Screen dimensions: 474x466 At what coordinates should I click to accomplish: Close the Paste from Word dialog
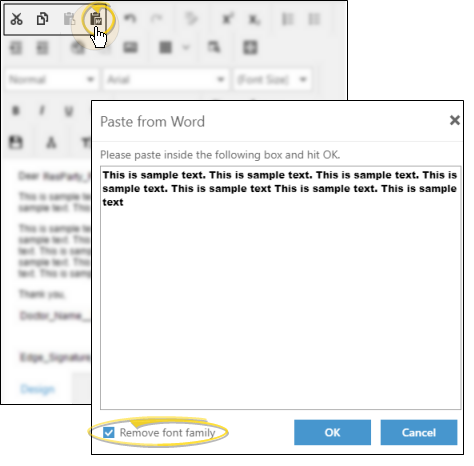click(x=455, y=120)
